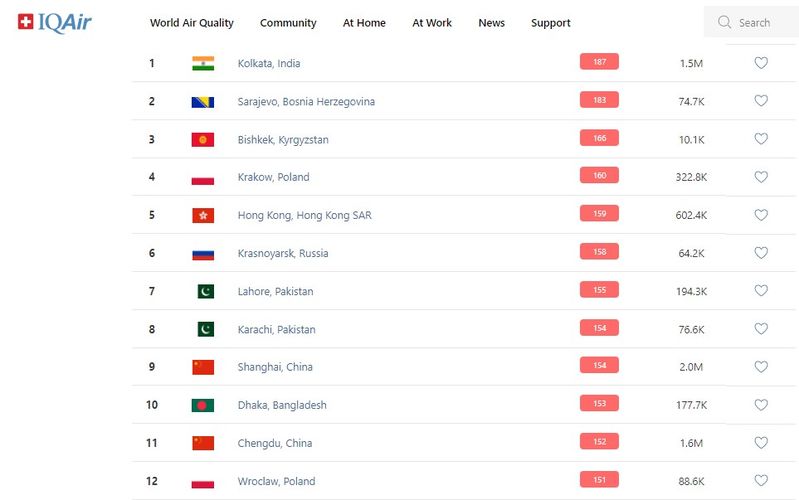Click the red 187 AQI badge
This screenshot has height=500, width=799.
coord(599,62)
